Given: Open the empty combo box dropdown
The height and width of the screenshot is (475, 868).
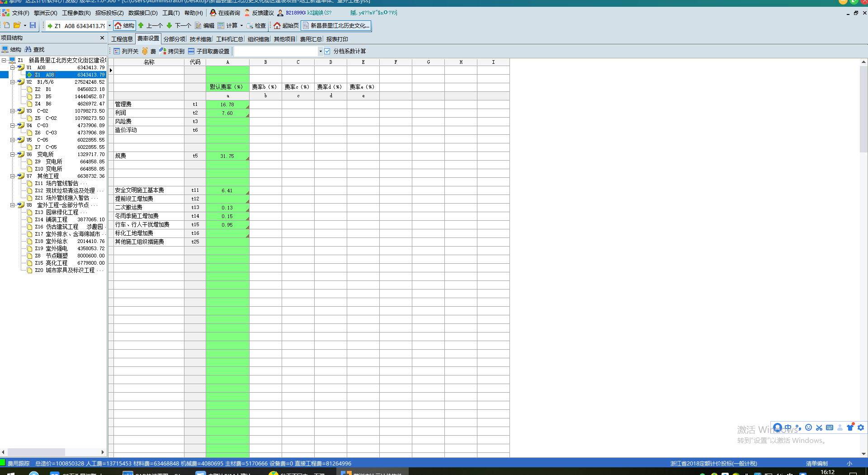Looking at the screenshot, I should coord(321,51).
